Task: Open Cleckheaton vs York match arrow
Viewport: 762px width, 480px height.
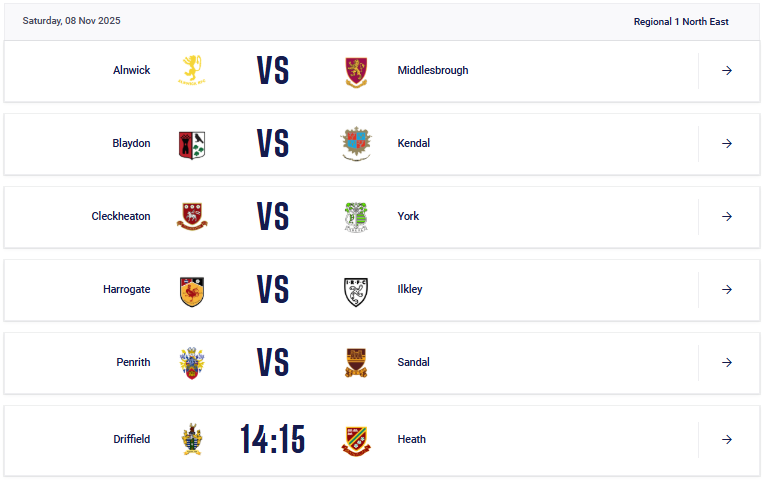Action: point(727,217)
